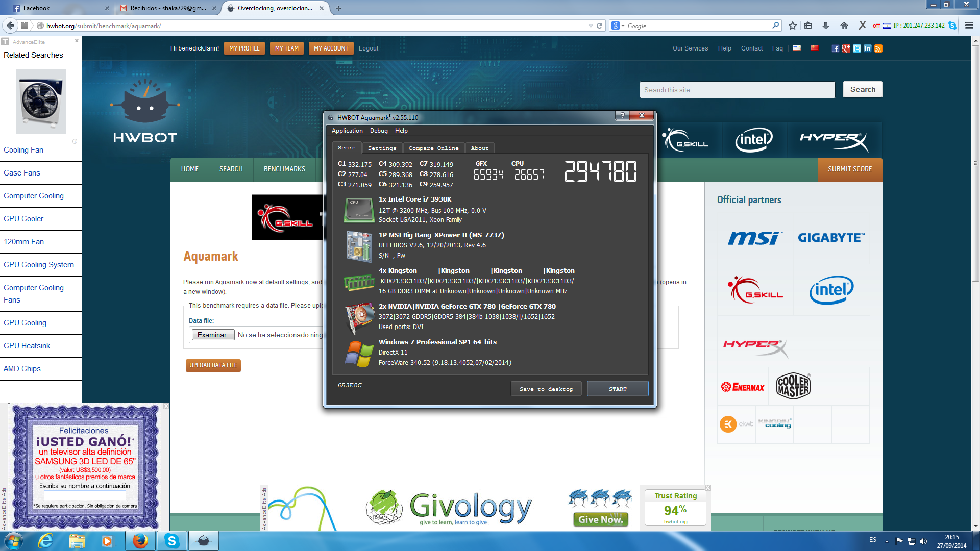Click the MY TEAM button
This screenshot has width=980, height=551.
coord(287,48)
